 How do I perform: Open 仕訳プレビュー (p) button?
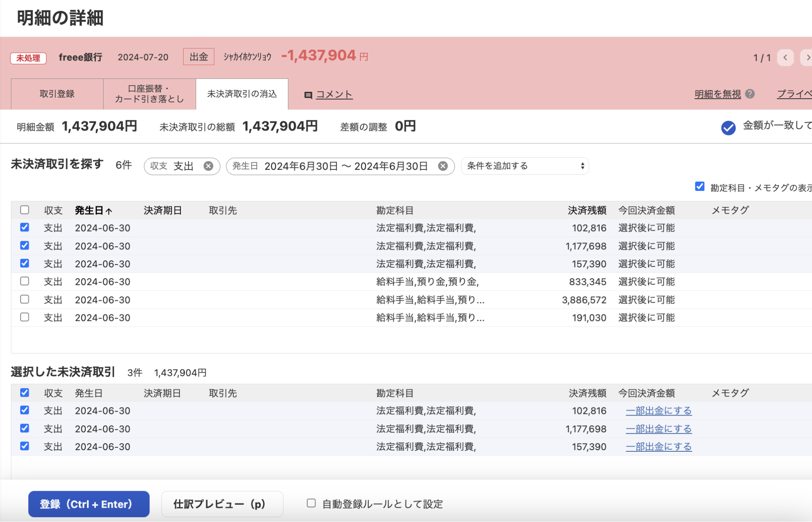point(222,504)
